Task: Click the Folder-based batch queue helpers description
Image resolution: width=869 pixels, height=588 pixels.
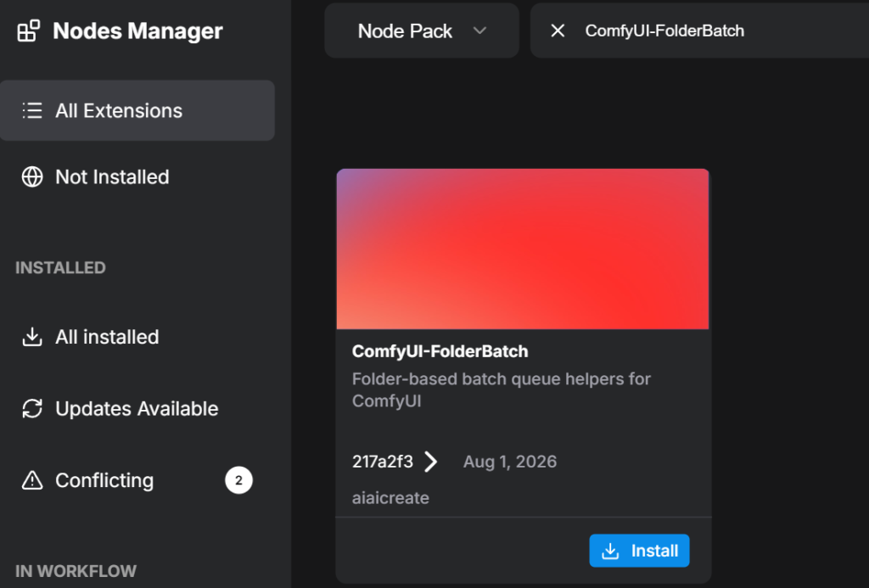Action: [x=501, y=389]
